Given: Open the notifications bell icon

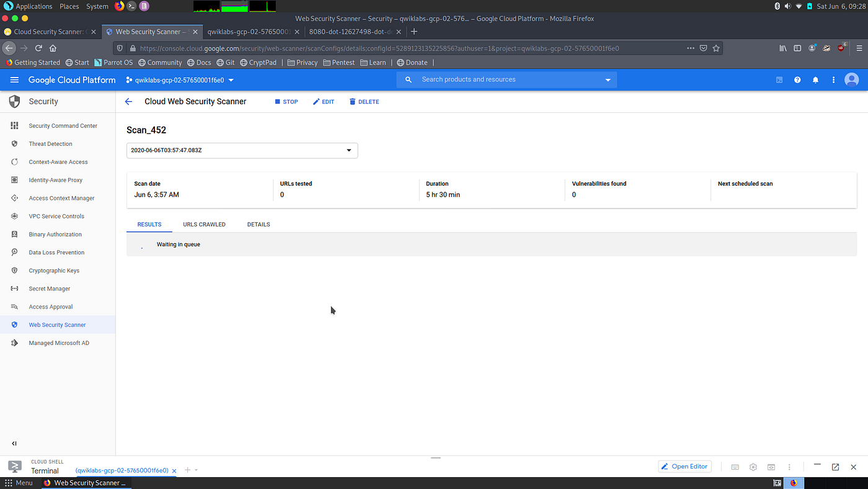Looking at the screenshot, I should pos(815,79).
